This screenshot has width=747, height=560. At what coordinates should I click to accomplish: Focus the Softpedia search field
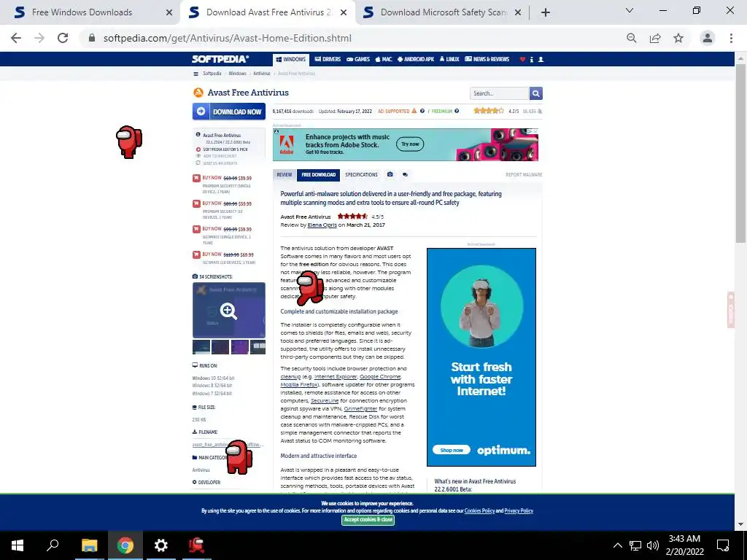click(499, 93)
